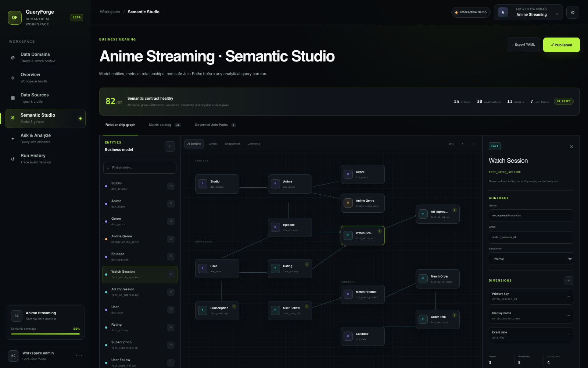Switch to the Governed Join Paths tab

coord(215,125)
